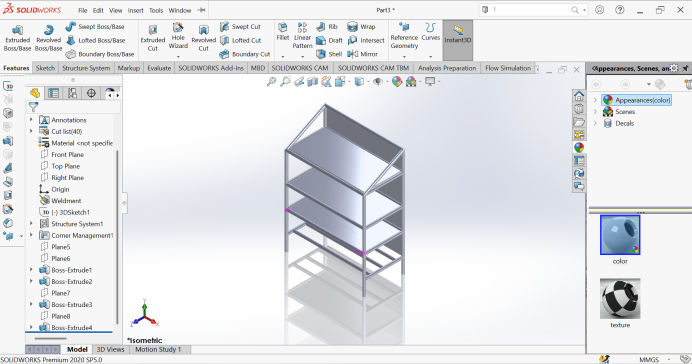The image size is (692, 364).
Task: Click the search commands field
Action: pyautogui.click(x=533, y=10)
